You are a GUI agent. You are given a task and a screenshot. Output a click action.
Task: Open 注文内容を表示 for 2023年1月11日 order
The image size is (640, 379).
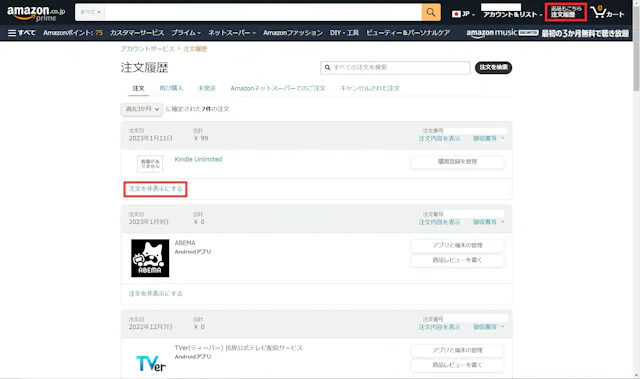tap(439, 138)
